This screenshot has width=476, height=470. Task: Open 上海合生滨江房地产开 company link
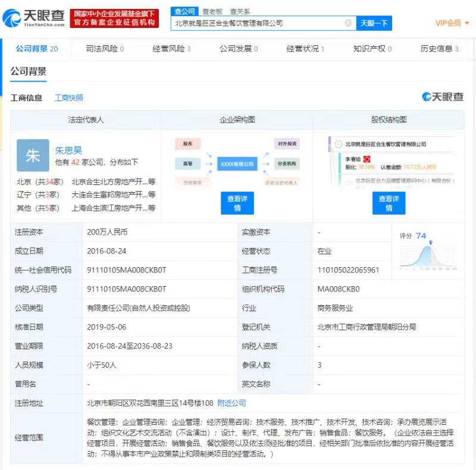pos(114,208)
